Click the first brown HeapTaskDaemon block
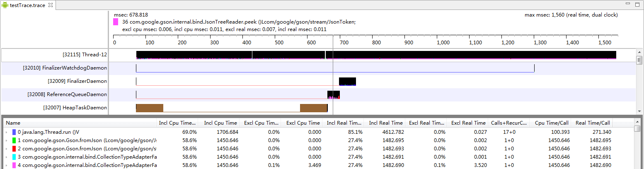 150,108
